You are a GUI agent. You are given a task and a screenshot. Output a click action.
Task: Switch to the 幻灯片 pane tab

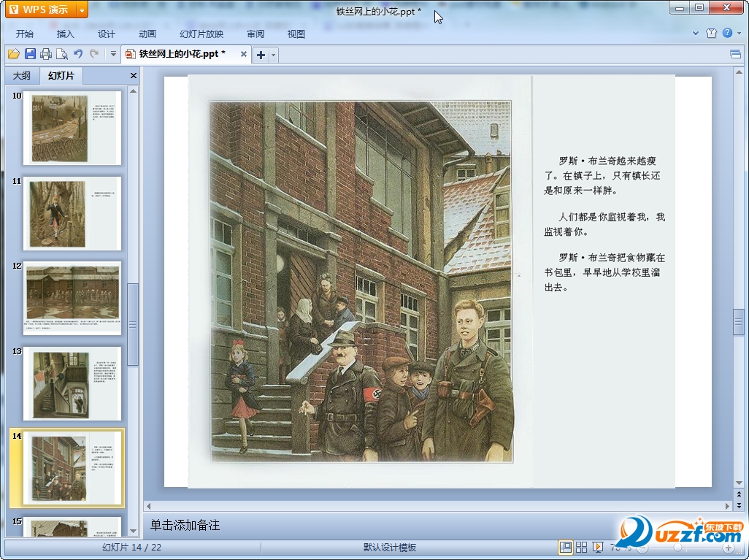pyautogui.click(x=61, y=75)
